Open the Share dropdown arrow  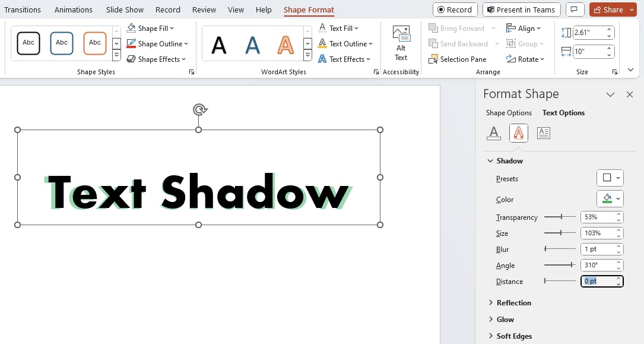click(632, 10)
